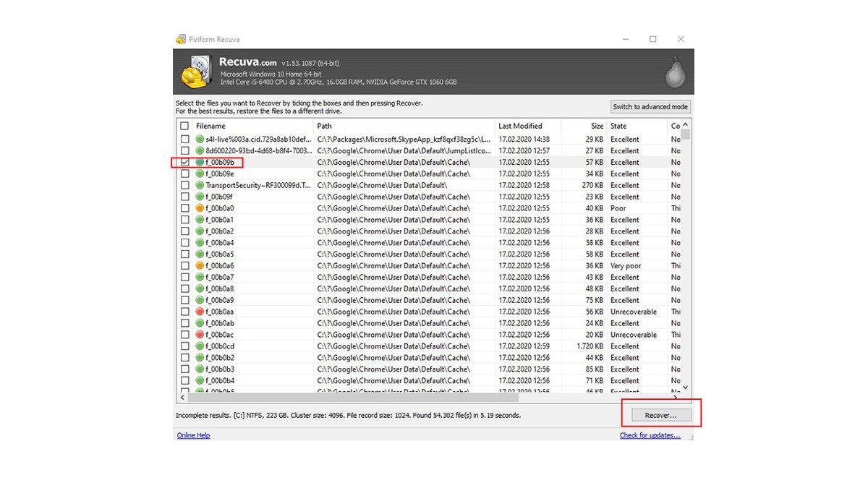Screen dimensions: 868x488
Task: Click the Recuva hard hat logo icon
Action: click(x=195, y=72)
